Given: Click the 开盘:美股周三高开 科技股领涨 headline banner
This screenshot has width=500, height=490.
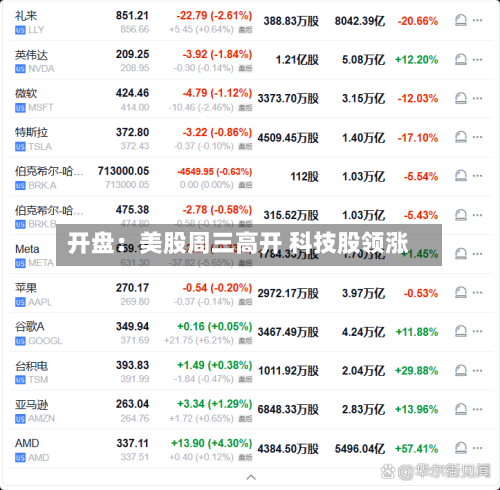Looking at the screenshot, I should click(249, 245).
